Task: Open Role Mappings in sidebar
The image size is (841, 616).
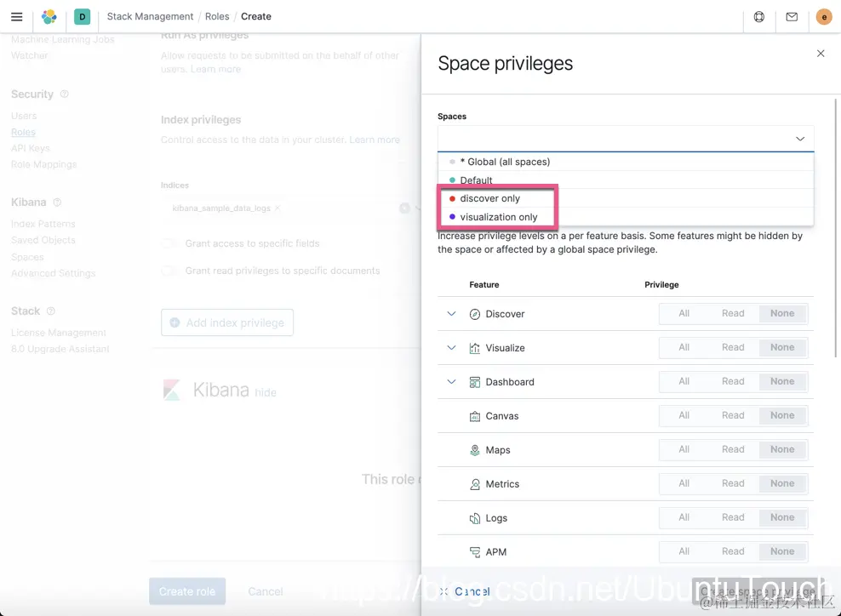Action: 44,164
